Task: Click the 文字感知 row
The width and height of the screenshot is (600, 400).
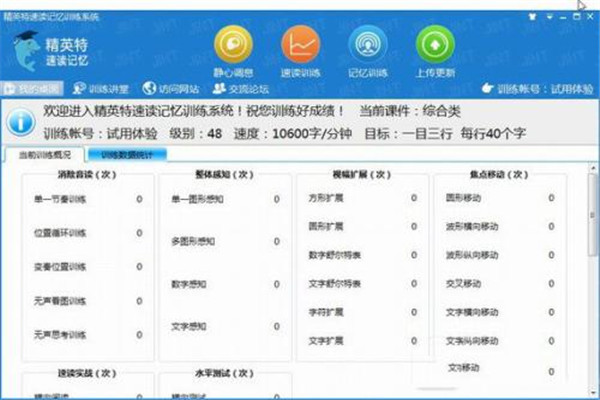Action: pyautogui.click(x=225, y=326)
